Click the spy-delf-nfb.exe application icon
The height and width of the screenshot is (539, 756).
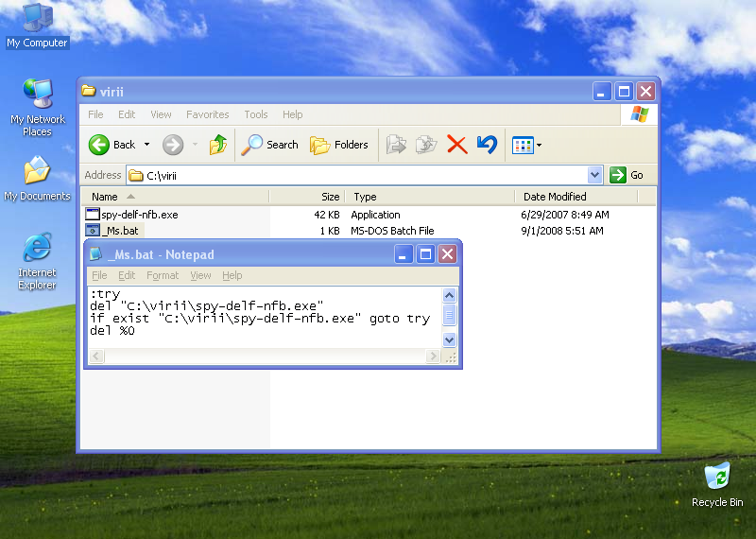[x=92, y=214]
